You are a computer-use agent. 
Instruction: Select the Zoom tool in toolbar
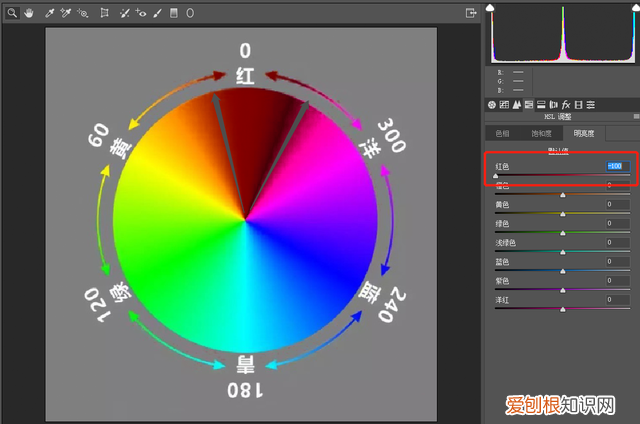coord(12,13)
